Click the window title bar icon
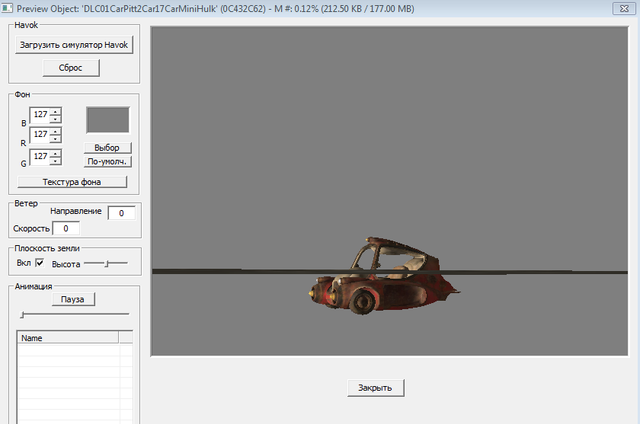The height and width of the screenshot is (424, 640). [7, 8]
